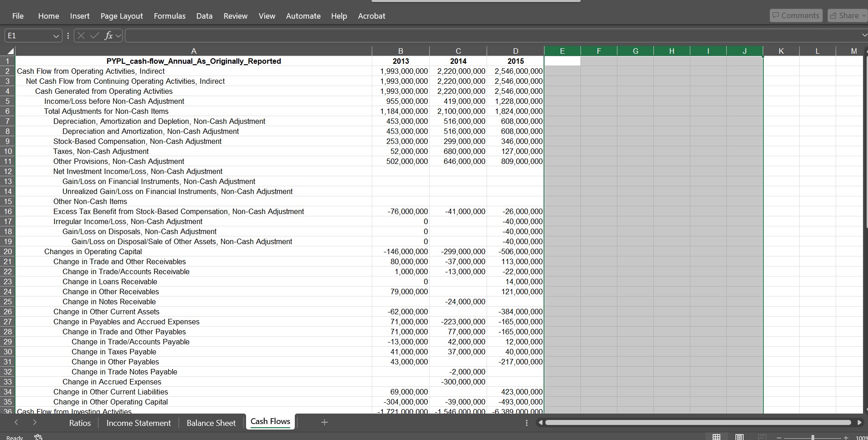Click the accessibility checker icon in status bar

click(x=38, y=437)
